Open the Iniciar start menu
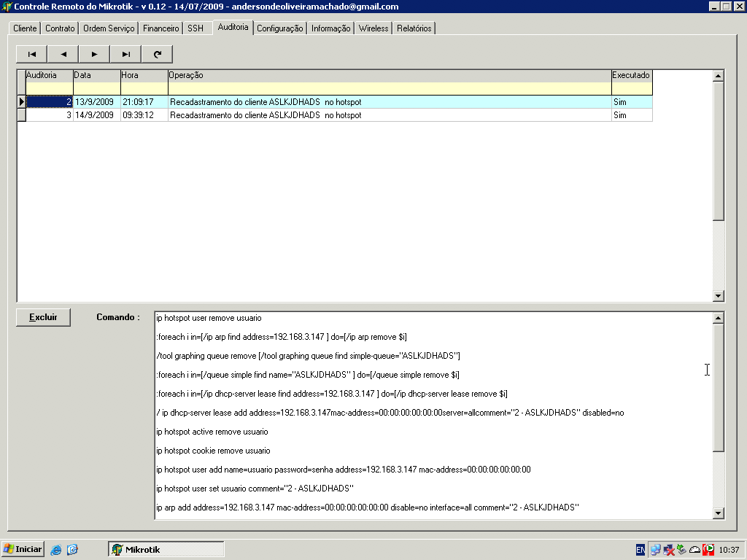This screenshot has height=560, width=747. click(23, 550)
